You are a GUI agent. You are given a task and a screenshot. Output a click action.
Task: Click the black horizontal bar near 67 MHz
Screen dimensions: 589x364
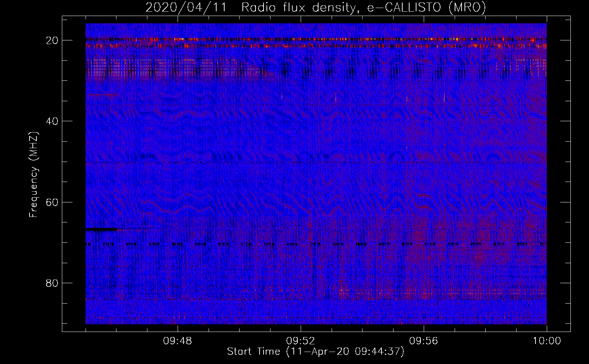click(x=102, y=229)
